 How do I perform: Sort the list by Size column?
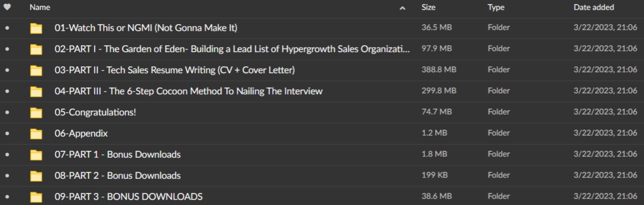point(428,7)
